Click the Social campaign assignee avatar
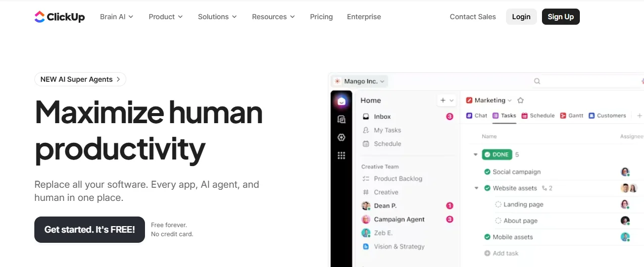This screenshot has width=644, height=267. pos(625,172)
